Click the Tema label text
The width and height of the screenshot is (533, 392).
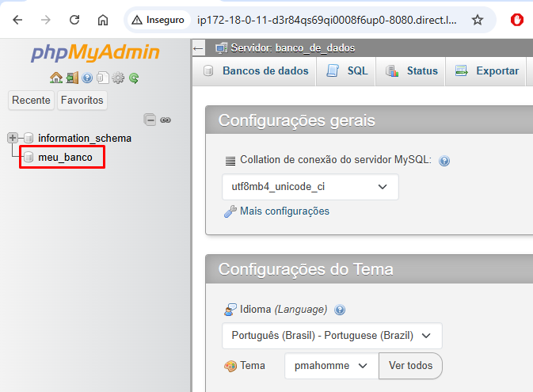click(x=252, y=366)
